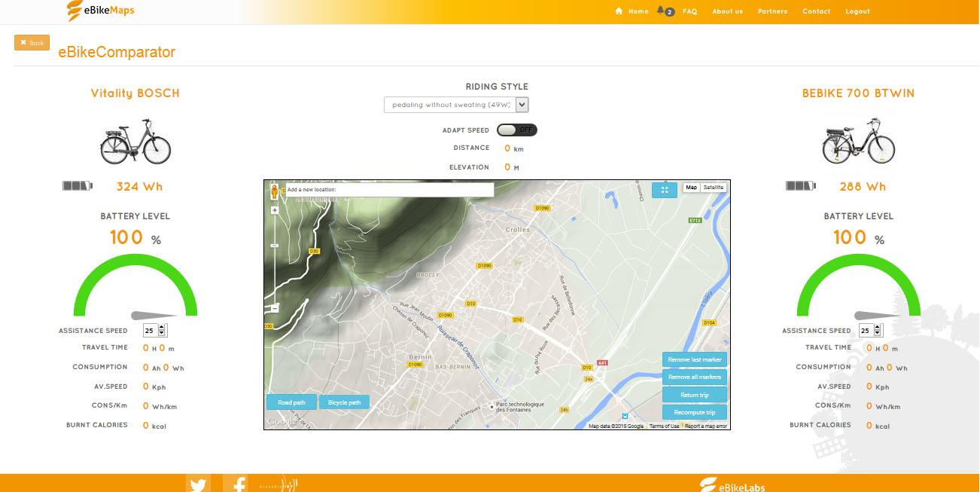Go to Home in the top navigation
Viewport: 980px width, 492px height.
point(632,11)
